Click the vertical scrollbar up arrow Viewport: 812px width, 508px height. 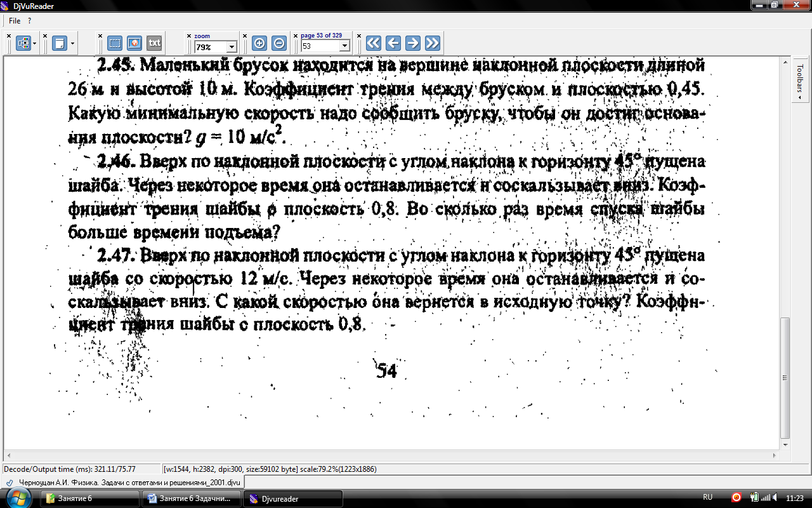785,62
